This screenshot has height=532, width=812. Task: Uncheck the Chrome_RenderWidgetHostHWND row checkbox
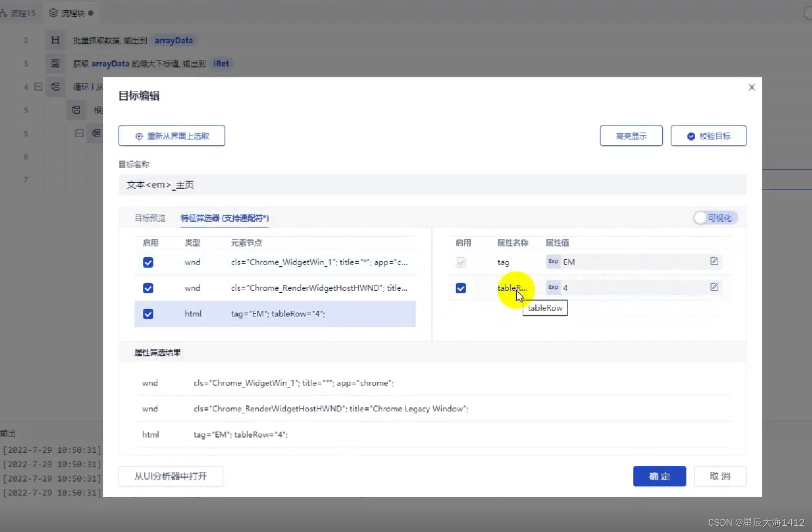click(x=148, y=288)
